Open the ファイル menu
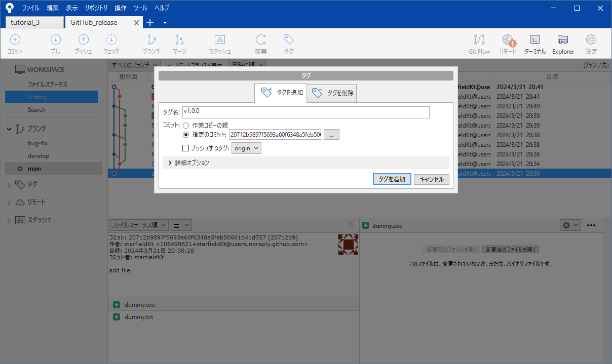The height and width of the screenshot is (364, 612). pos(30,8)
